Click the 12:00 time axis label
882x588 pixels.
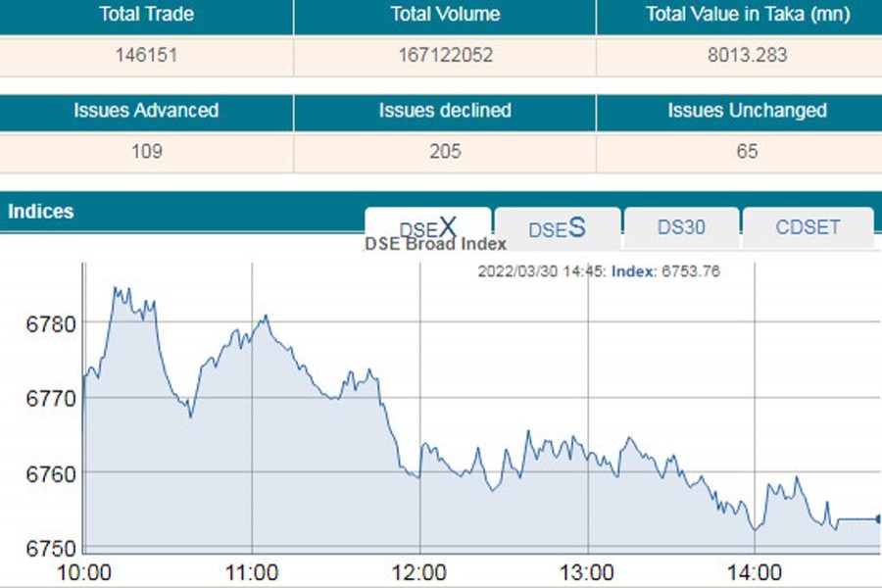[419, 572]
